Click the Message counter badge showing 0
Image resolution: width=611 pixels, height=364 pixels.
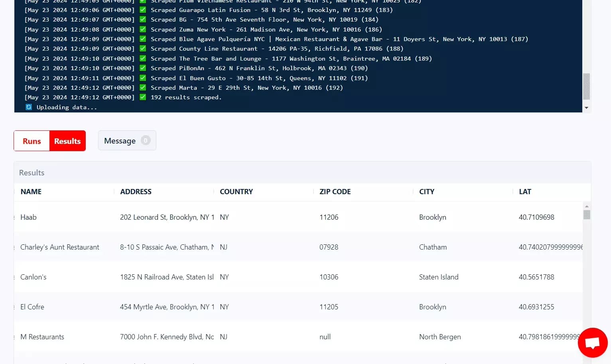(x=146, y=140)
